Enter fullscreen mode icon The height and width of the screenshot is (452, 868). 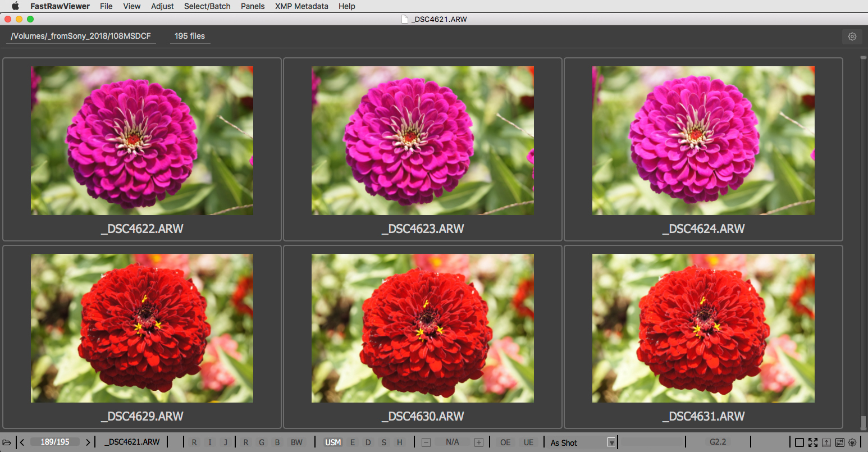pyautogui.click(x=813, y=442)
